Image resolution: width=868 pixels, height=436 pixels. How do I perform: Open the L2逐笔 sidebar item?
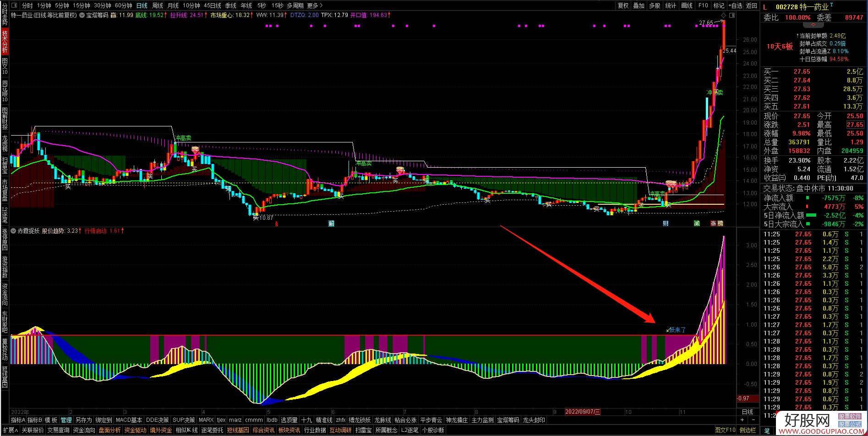click(5, 214)
